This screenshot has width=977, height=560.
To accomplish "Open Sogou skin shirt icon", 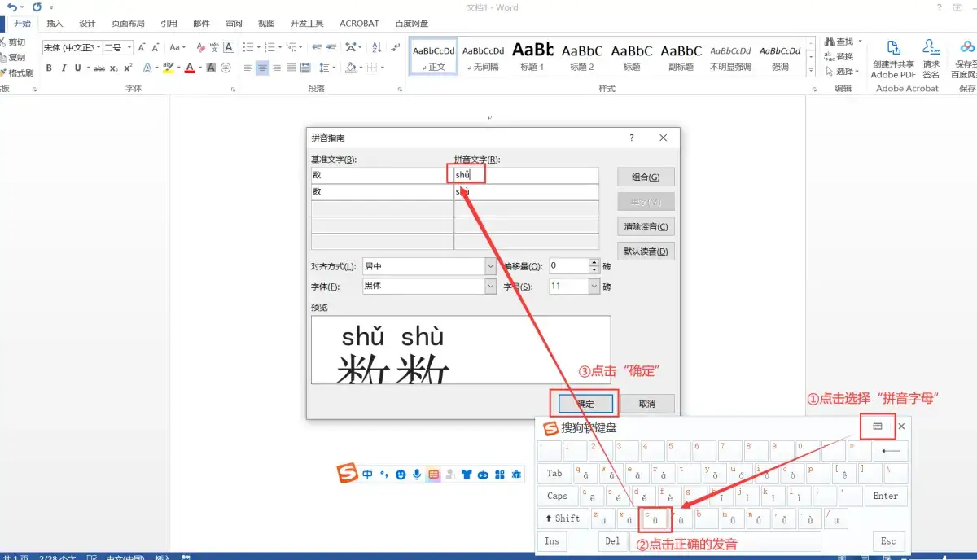I will tap(466, 474).
